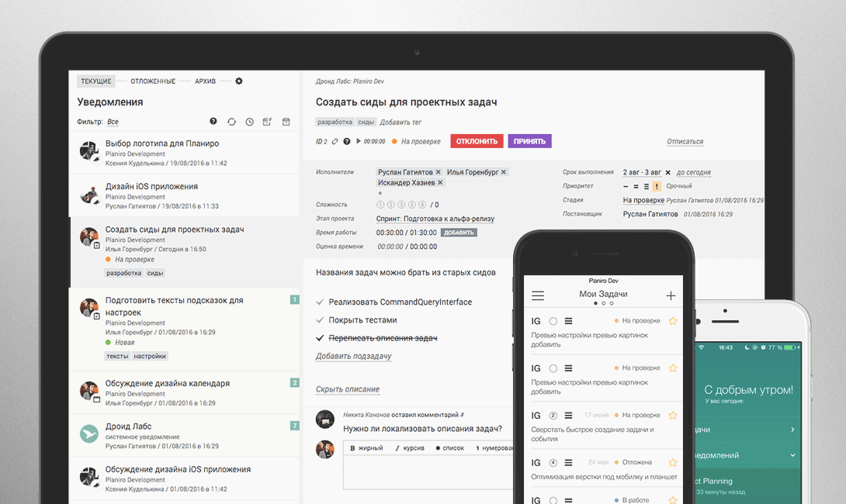The image size is (846, 504).
Task: Click the Добавить work time button
Action: coord(459,233)
